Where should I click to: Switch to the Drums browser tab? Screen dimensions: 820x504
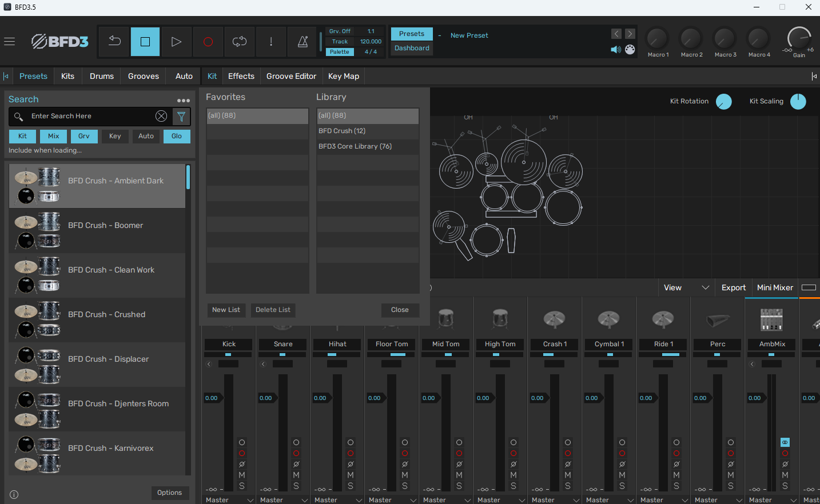102,76
